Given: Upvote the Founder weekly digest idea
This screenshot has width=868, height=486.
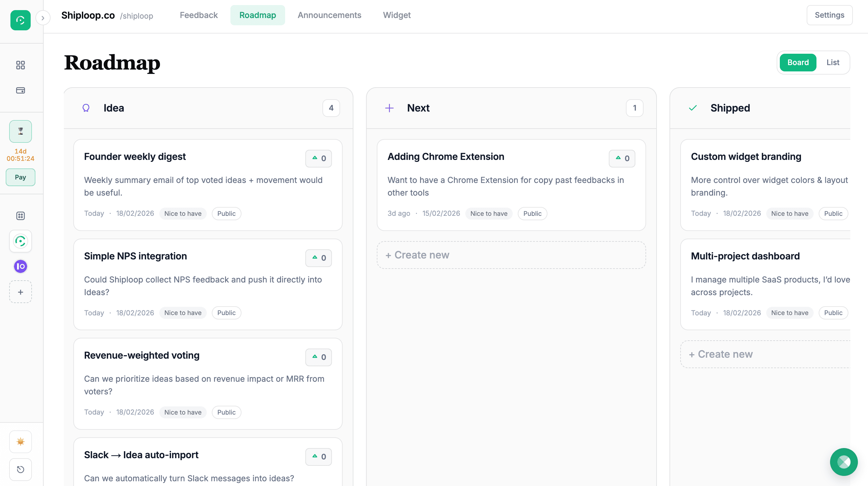Looking at the screenshot, I should pyautogui.click(x=318, y=158).
